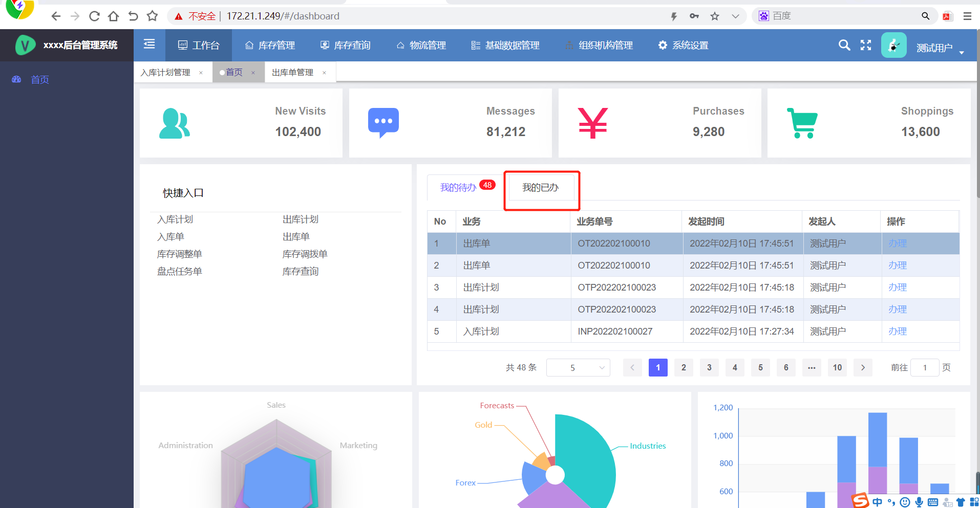Viewport: 980px width, 508px height.
Task: Click the Messages chat bubble icon
Action: [384, 123]
